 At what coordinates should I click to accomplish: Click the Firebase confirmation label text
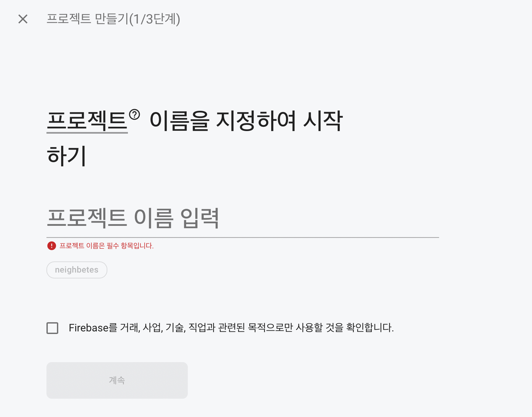[x=231, y=328]
